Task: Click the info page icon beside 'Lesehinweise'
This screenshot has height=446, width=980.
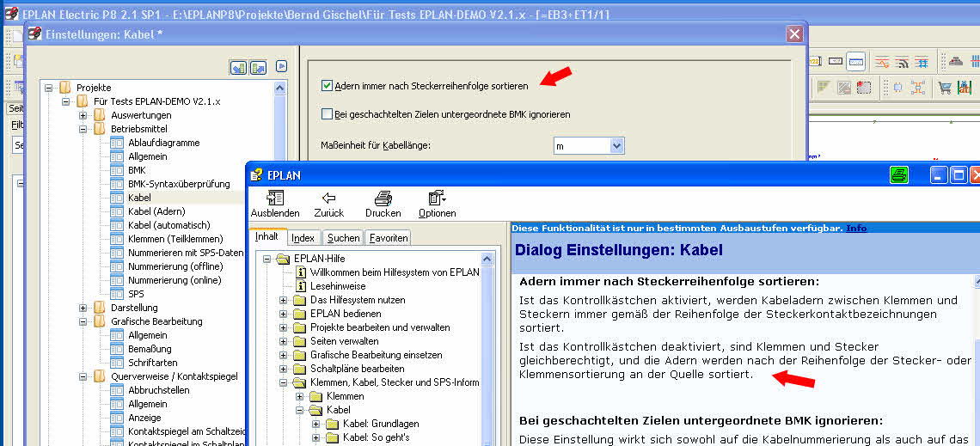Action: (301, 286)
